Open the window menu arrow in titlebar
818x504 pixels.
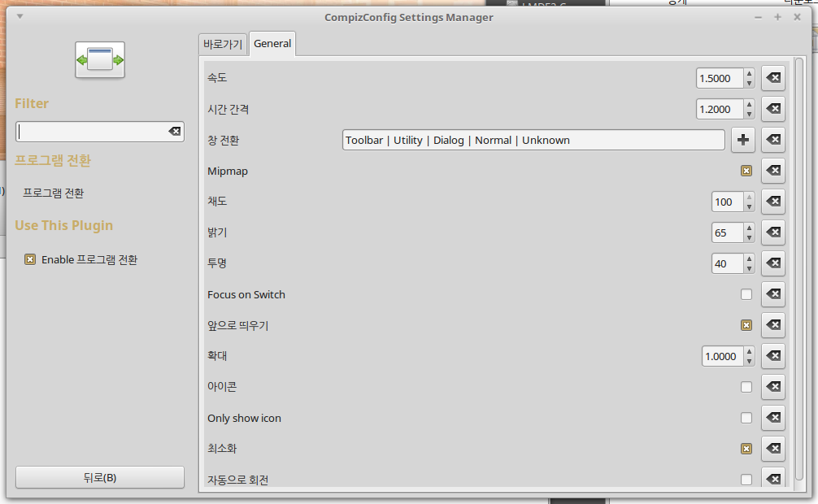click(20, 16)
